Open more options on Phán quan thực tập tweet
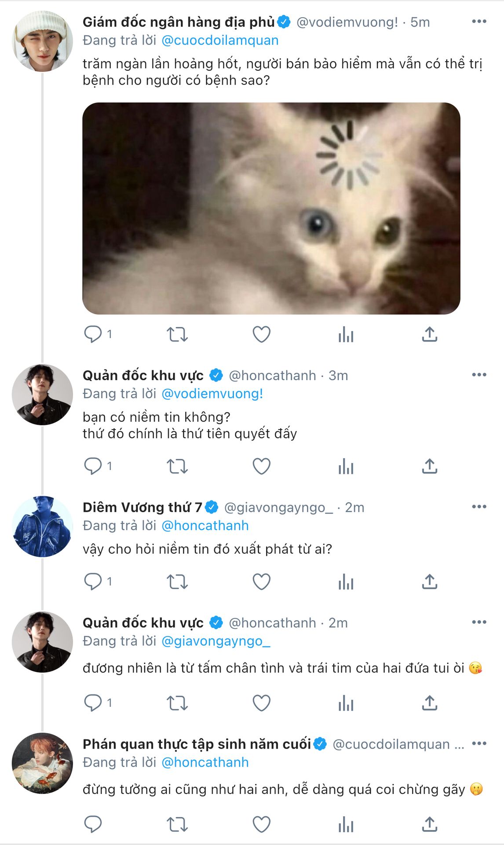Viewport: 504px width, 845px height. tap(479, 743)
